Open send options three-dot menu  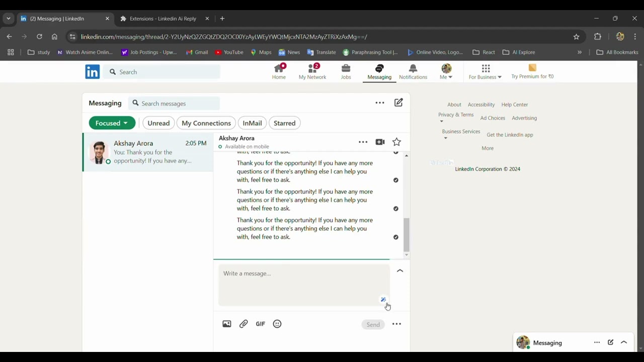click(396, 324)
